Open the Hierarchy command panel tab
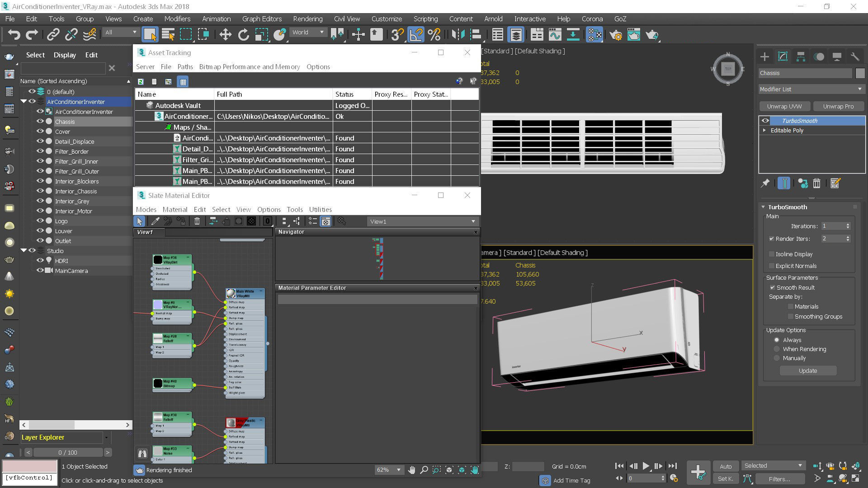868x488 pixels. tap(801, 56)
